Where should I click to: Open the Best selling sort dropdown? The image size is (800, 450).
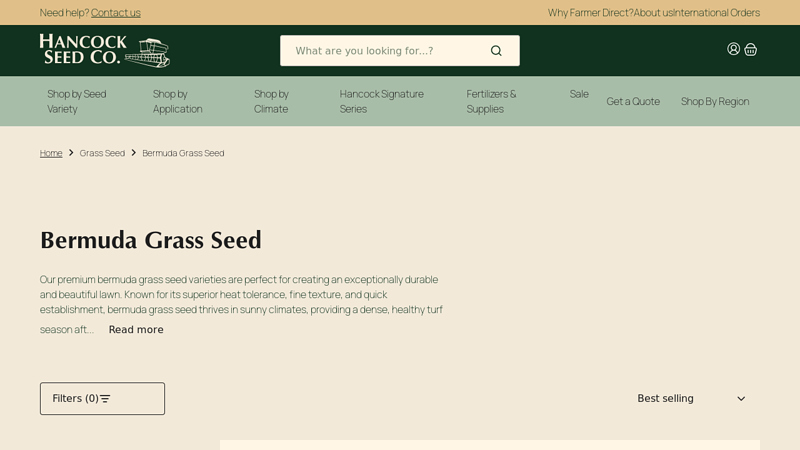[x=691, y=398]
